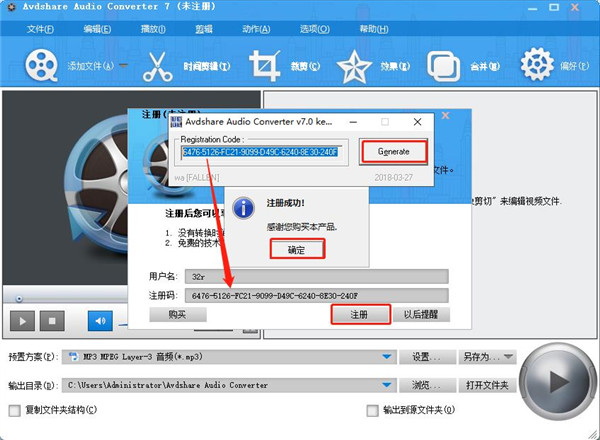Open the 文件(F) menu
600x440 pixels.
point(40,29)
